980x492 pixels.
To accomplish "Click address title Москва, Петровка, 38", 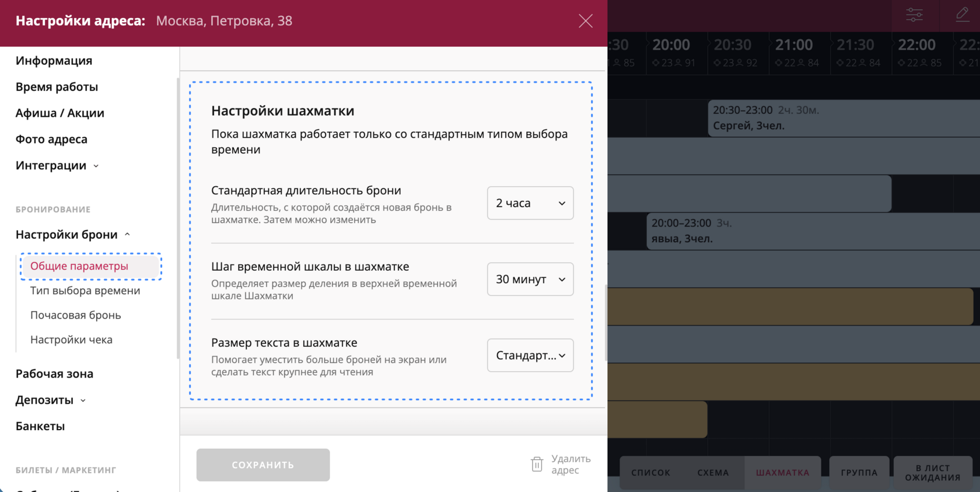I will 224,21.
